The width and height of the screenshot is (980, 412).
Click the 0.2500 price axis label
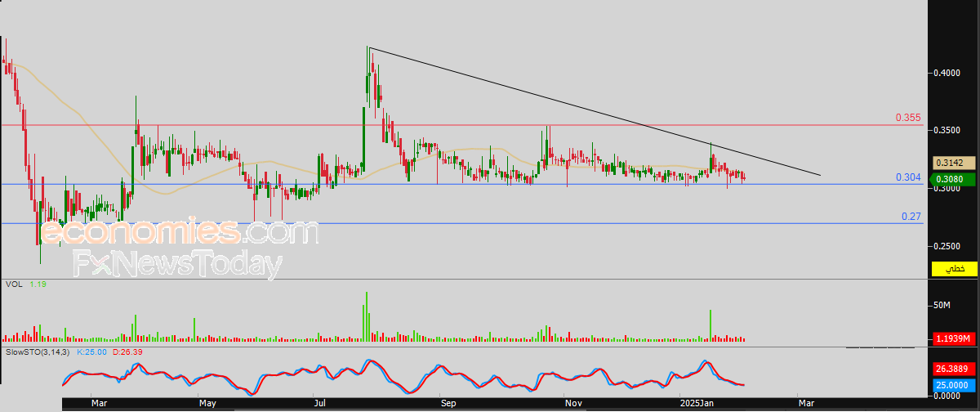[948, 246]
